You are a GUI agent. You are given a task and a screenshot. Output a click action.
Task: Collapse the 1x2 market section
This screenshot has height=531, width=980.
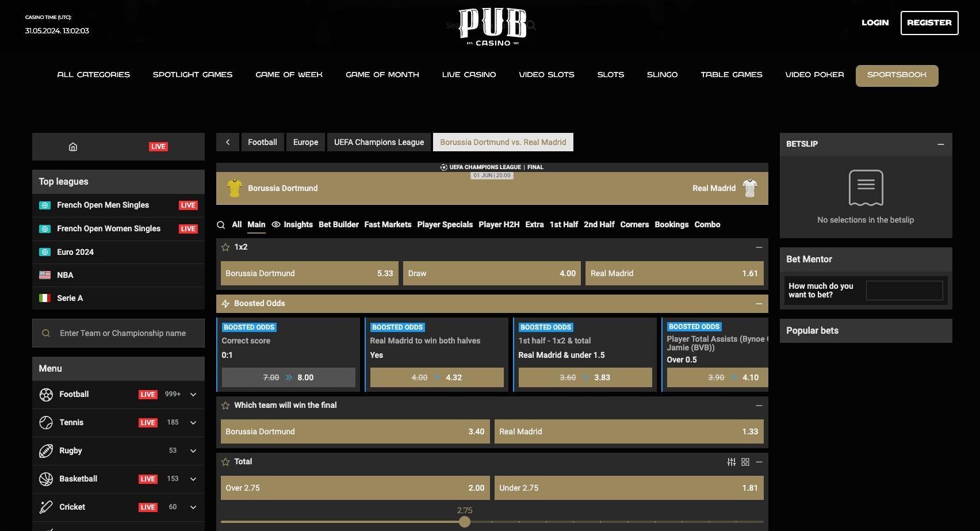tap(759, 247)
